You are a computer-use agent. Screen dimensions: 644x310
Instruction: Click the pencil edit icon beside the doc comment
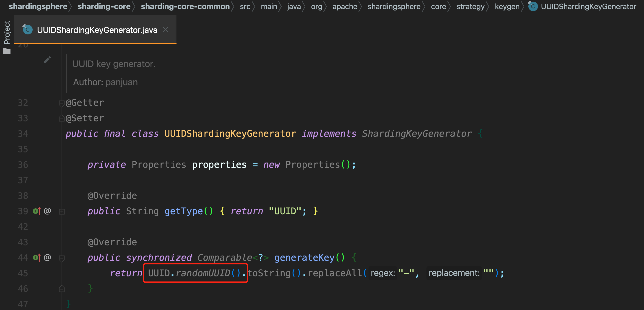47,60
